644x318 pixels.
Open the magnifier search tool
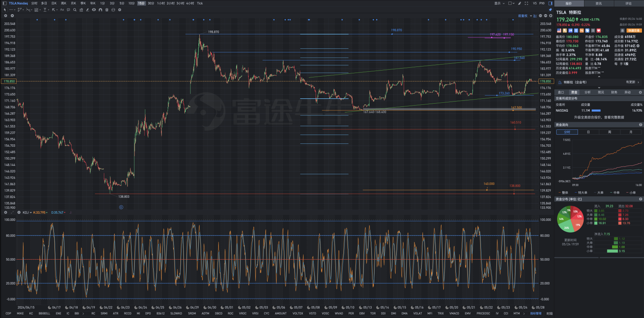tap(74, 10)
